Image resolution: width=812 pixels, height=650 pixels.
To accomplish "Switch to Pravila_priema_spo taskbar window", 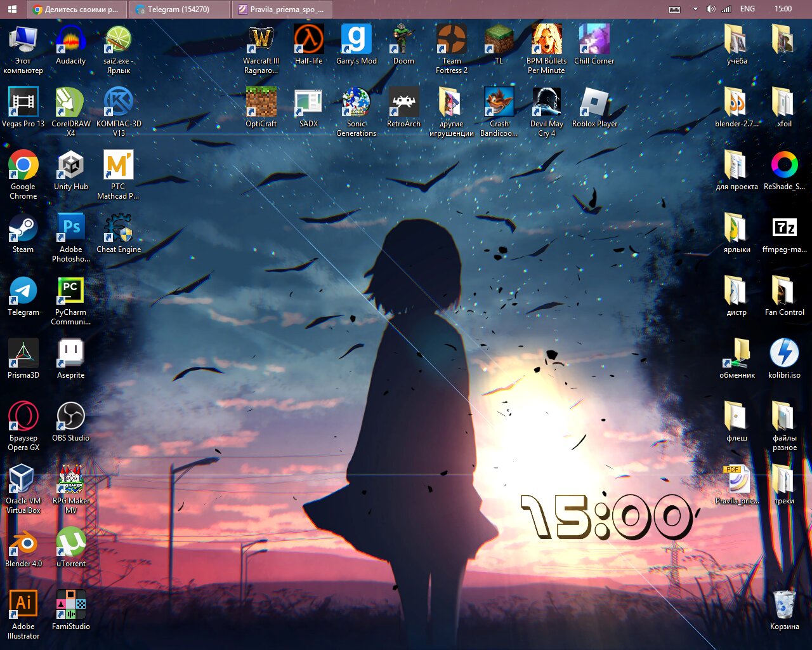I will [x=282, y=9].
